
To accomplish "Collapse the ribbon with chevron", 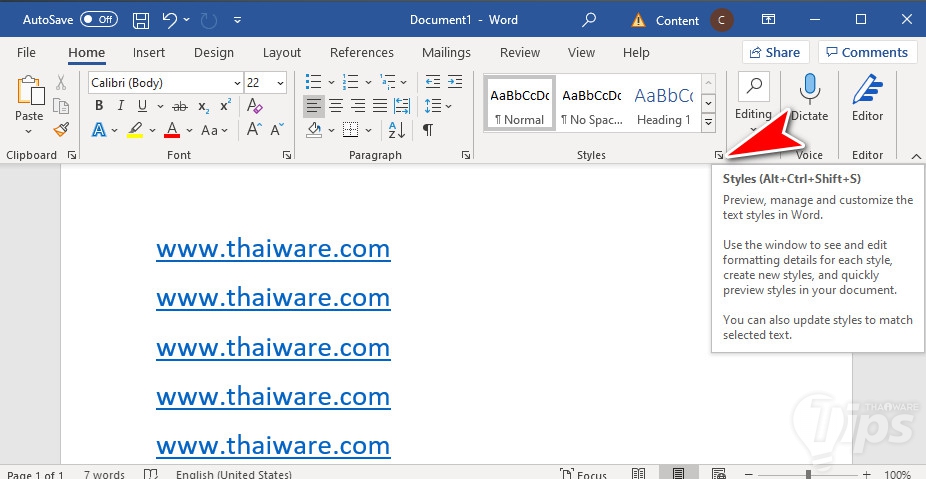I will pos(916,157).
